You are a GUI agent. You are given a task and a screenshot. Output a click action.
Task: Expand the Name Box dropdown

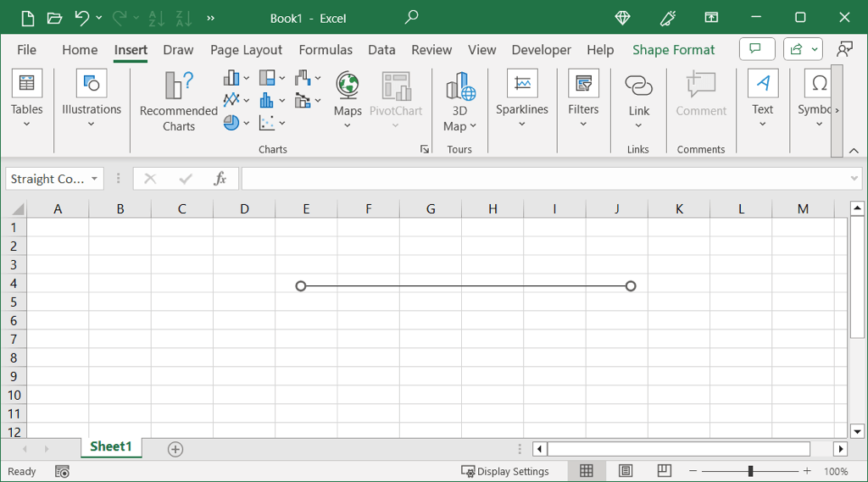coord(95,179)
